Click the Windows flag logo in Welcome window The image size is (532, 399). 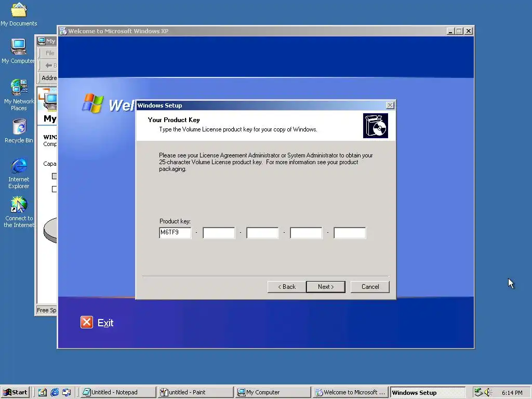click(x=92, y=103)
